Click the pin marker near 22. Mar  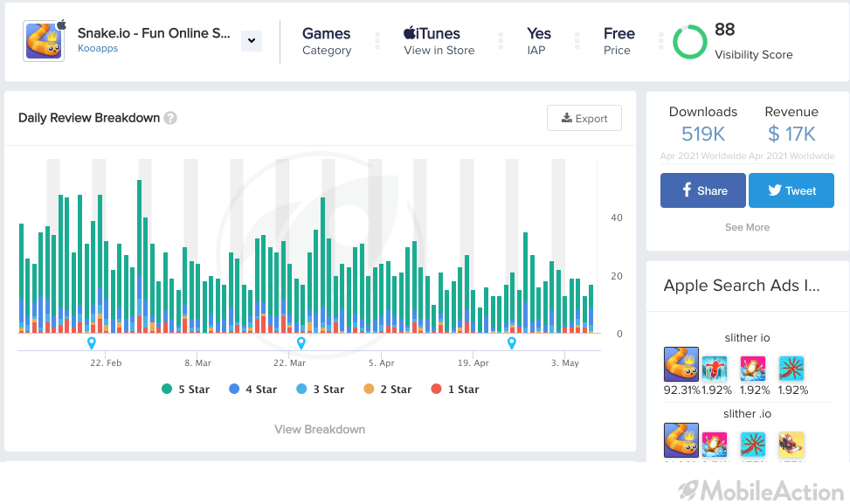point(301,343)
